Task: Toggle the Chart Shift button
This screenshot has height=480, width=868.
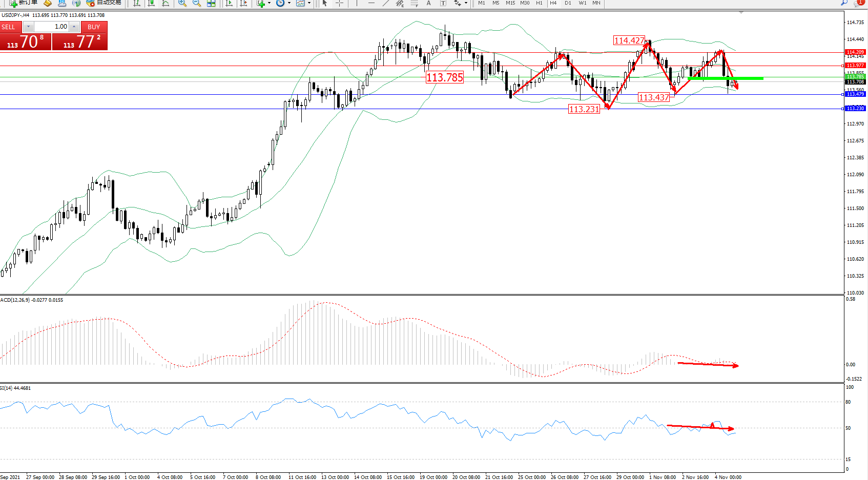Action: coord(243,3)
